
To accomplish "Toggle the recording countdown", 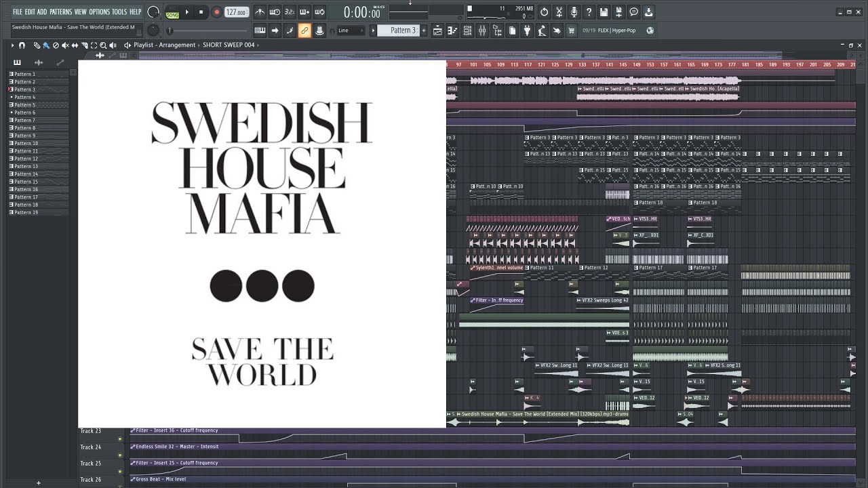I will (x=290, y=12).
